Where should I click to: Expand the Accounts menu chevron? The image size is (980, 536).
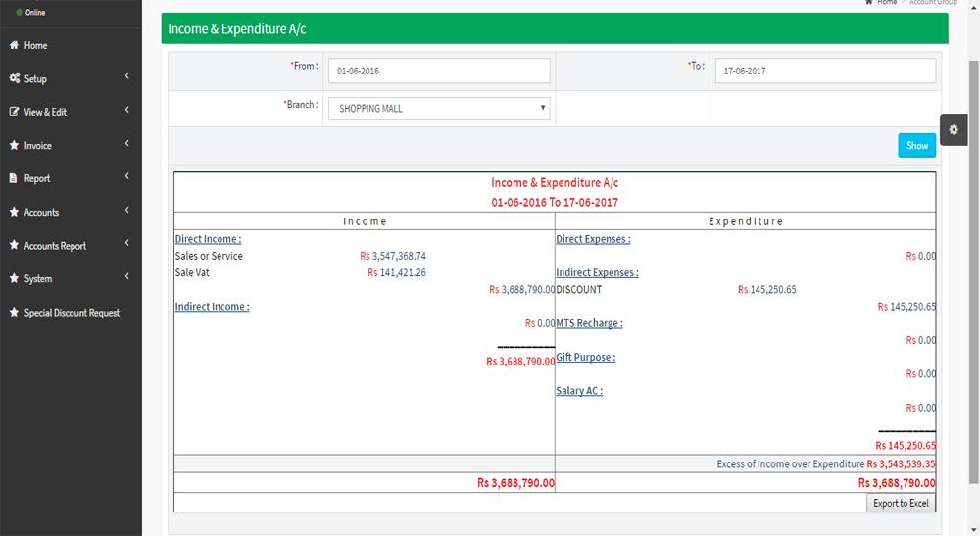[x=126, y=210]
